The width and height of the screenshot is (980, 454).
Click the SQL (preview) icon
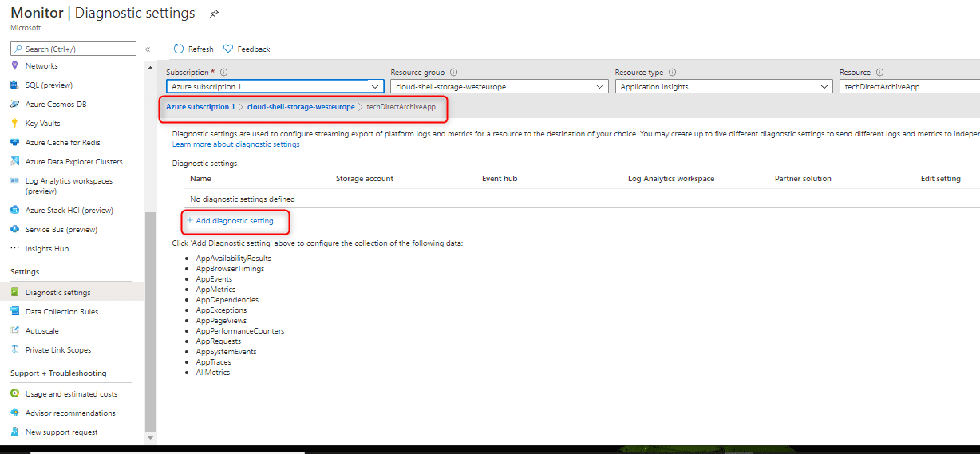click(x=14, y=85)
